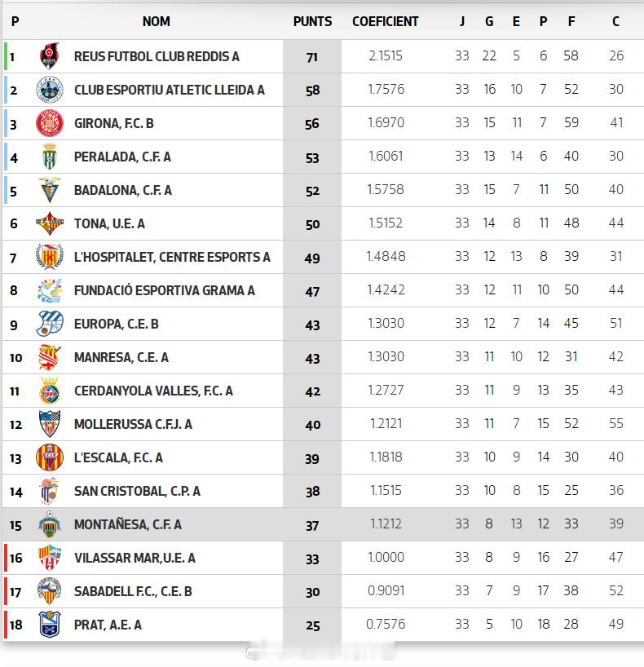Open the Manresa, C.E. A team link

point(121,357)
